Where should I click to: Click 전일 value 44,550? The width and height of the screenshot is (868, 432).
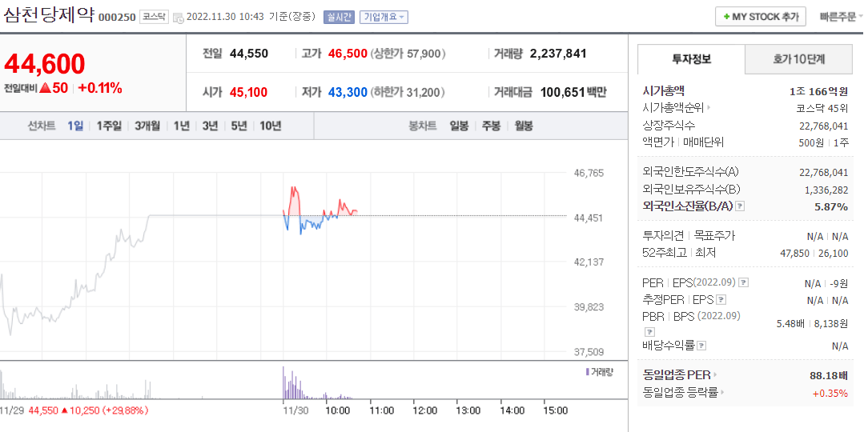(248, 54)
